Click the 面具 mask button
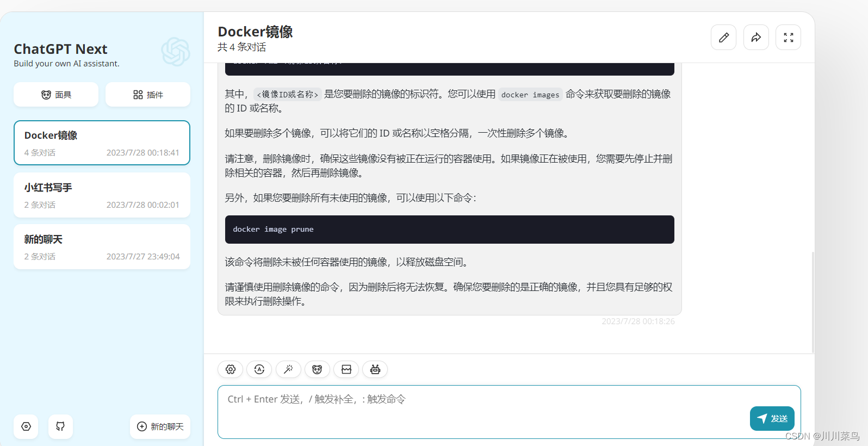Viewport: 868px width, 446px height. (x=56, y=95)
